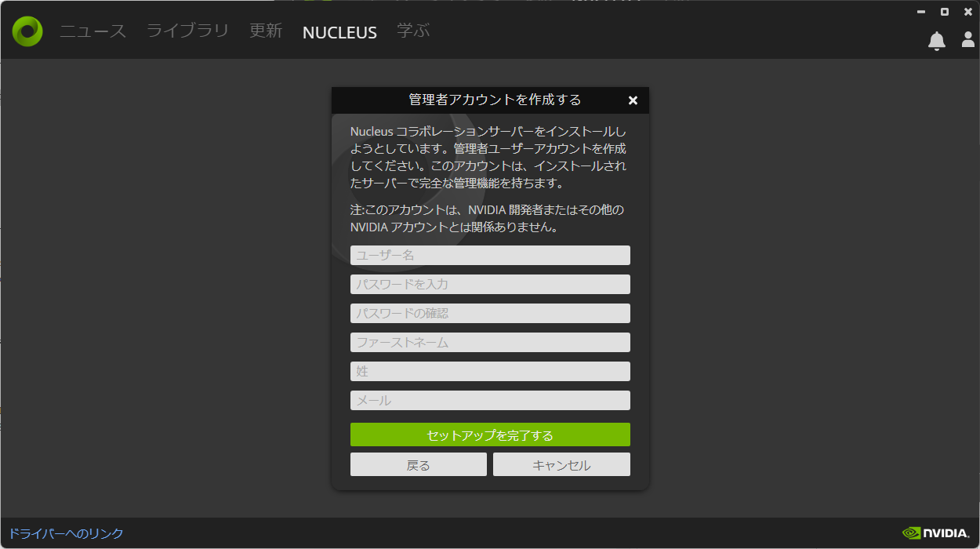Click the ユーザー名 input field

490,255
